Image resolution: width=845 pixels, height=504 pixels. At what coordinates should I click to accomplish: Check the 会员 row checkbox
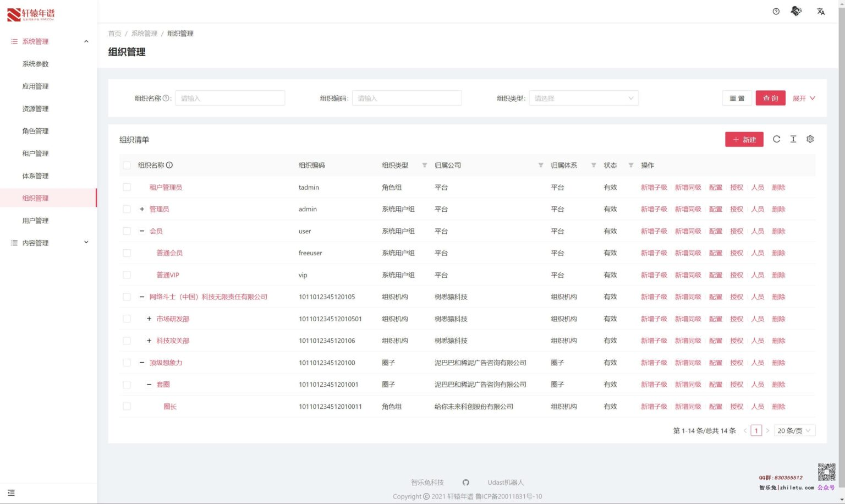127,231
